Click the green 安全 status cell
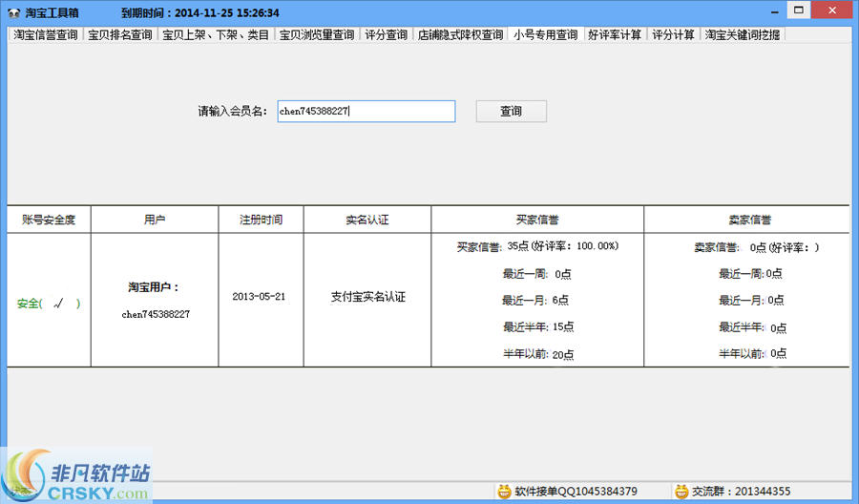This screenshot has height=504, width=859. (x=49, y=303)
